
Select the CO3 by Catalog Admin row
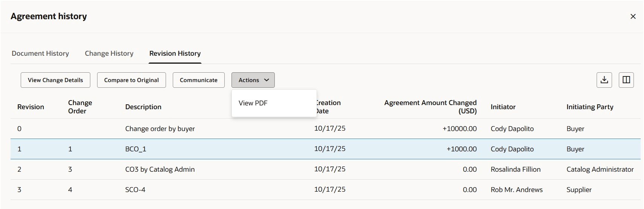coord(160,169)
